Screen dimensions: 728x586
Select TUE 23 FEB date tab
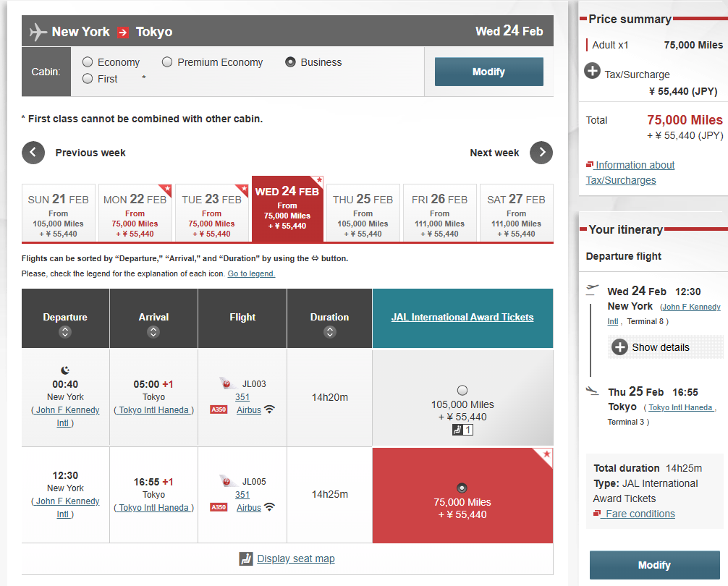[212, 213]
